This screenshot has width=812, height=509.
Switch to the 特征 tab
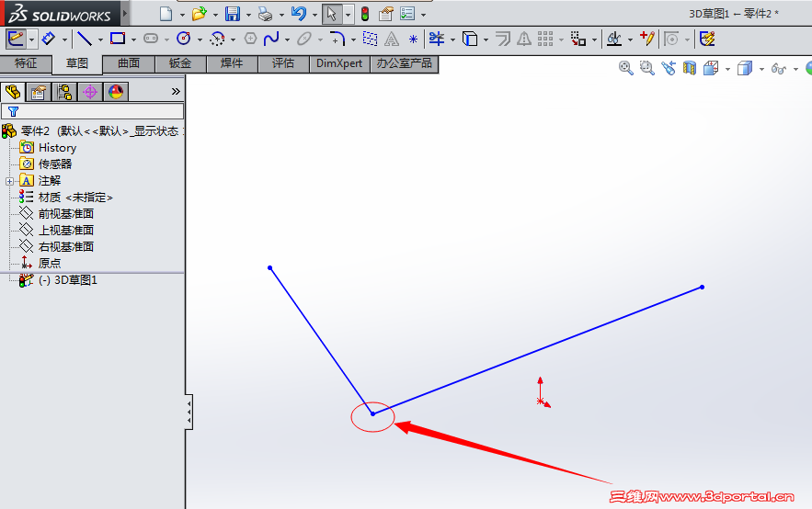(x=26, y=63)
